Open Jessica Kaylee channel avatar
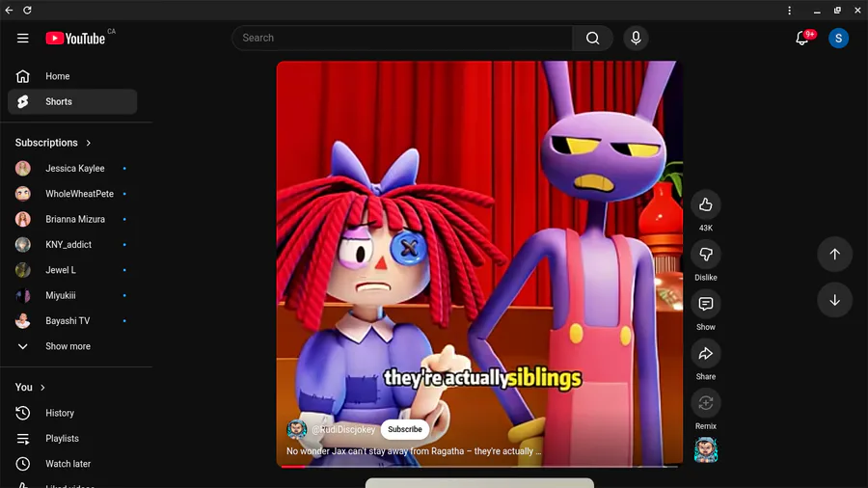This screenshot has height=488, width=868. coord(23,168)
